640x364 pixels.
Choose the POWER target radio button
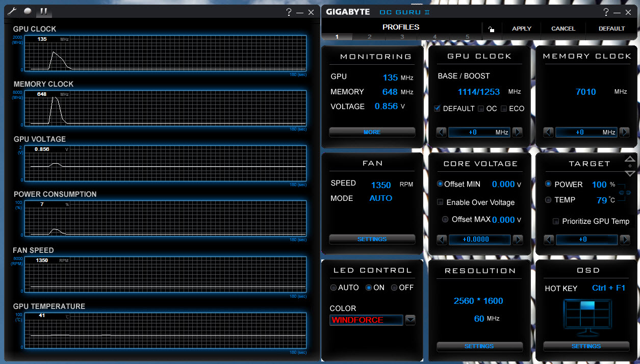548,184
